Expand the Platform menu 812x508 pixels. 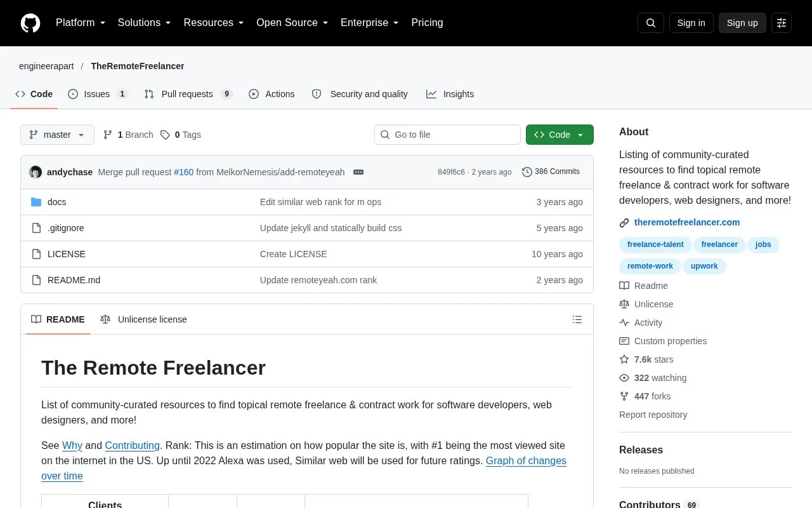click(x=81, y=23)
